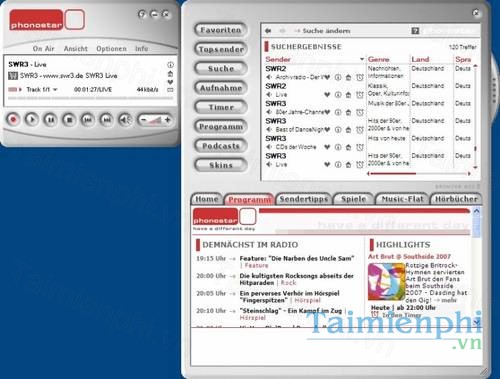500x379 pixels.
Task: Open Art Brut @ Southside 2007 highlight
Action: pyautogui.click(x=409, y=256)
